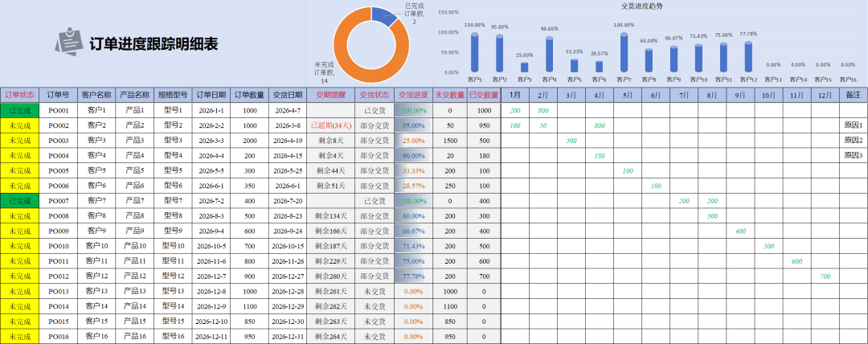Click the order document icon beside the title
Screen dimensions: 868x344
pos(68,43)
